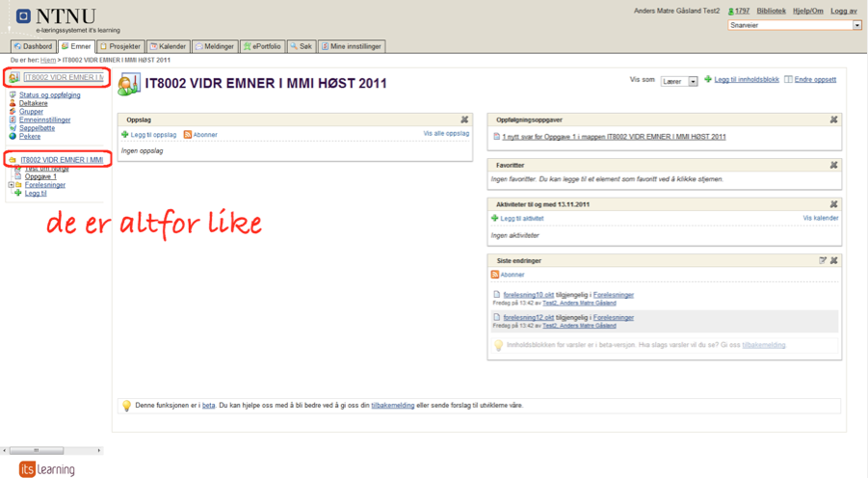
Task: Click Abonner in Siste endringer
Action: [513, 275]
